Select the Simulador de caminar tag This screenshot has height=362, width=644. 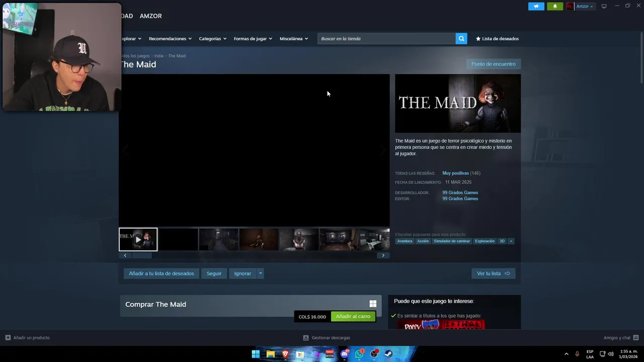452,241
